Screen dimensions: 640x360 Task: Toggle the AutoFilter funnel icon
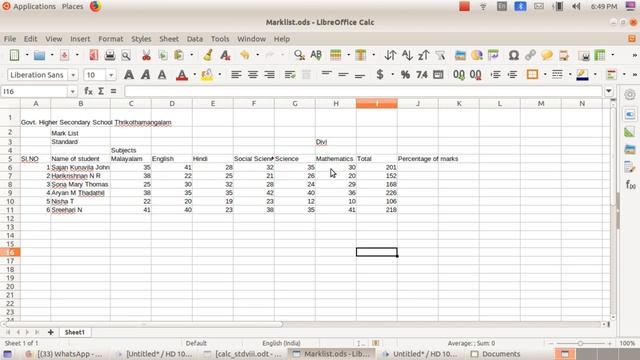click(x=440, y=55)
